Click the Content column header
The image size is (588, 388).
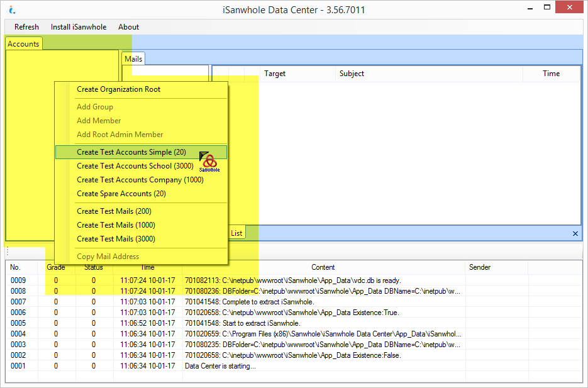(323, 267)
